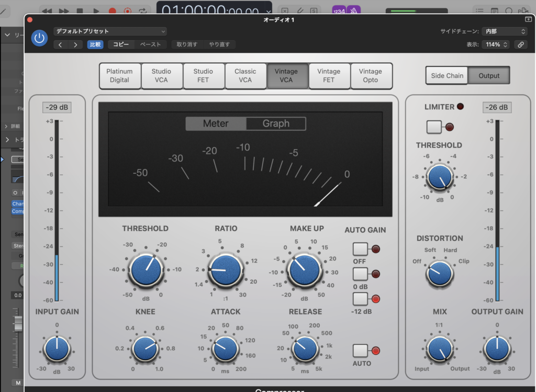Select the Vintage FET model tab
This screenshot has width=536, height=392.
(x=329, y=75)
